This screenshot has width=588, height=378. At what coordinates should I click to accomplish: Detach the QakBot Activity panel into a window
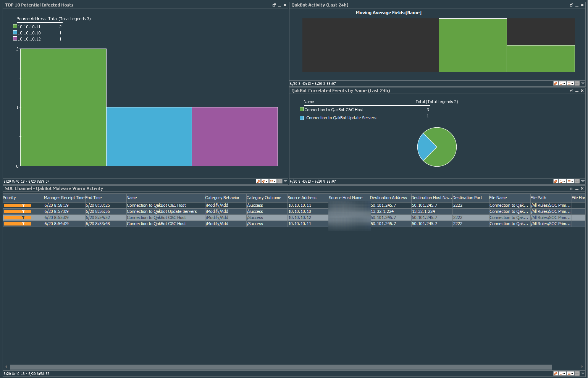[x=572, y=5]
